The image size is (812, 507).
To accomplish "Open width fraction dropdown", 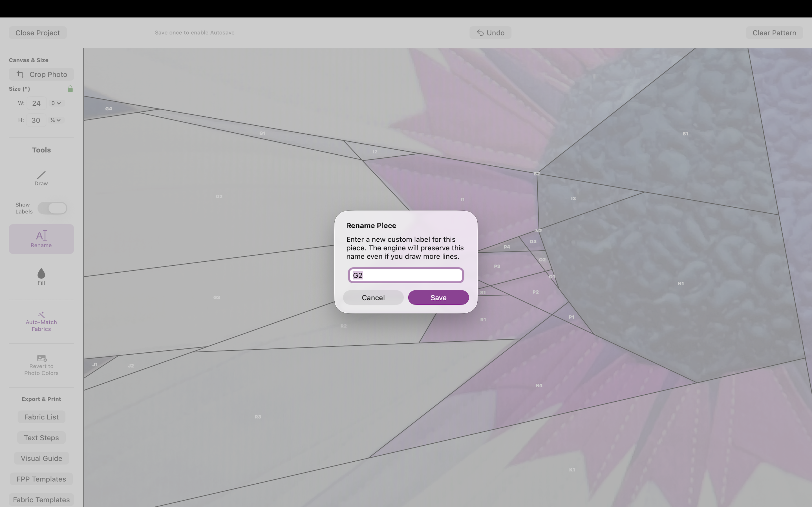I will point(56,103).
